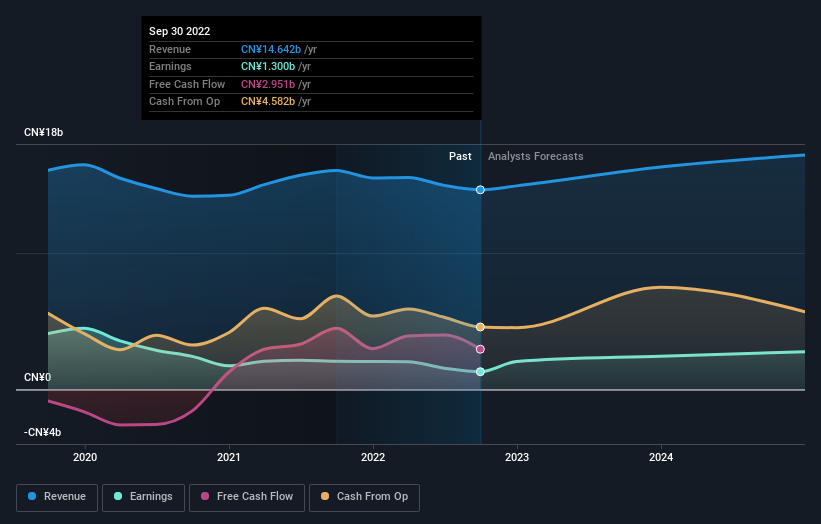Click the 2023 x-axis label
The width and height of the screenshot is (821, 524).
[517, 457]
